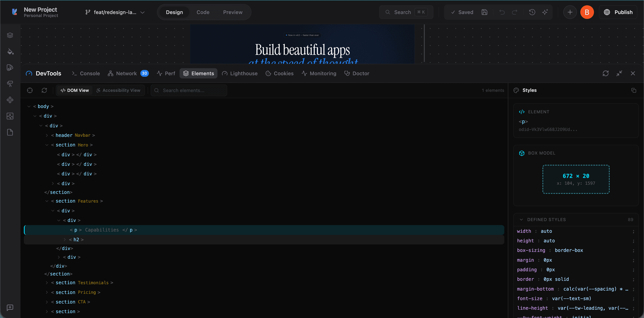
Task: Expand the section Testimonials node
Action: click(x=47, y=283)
